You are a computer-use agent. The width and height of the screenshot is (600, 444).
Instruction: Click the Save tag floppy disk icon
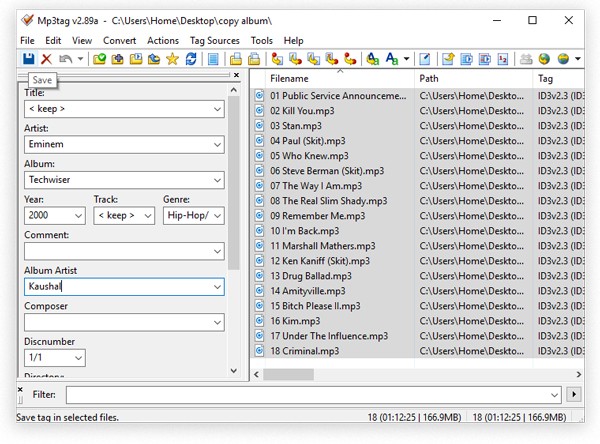[28, 59]
